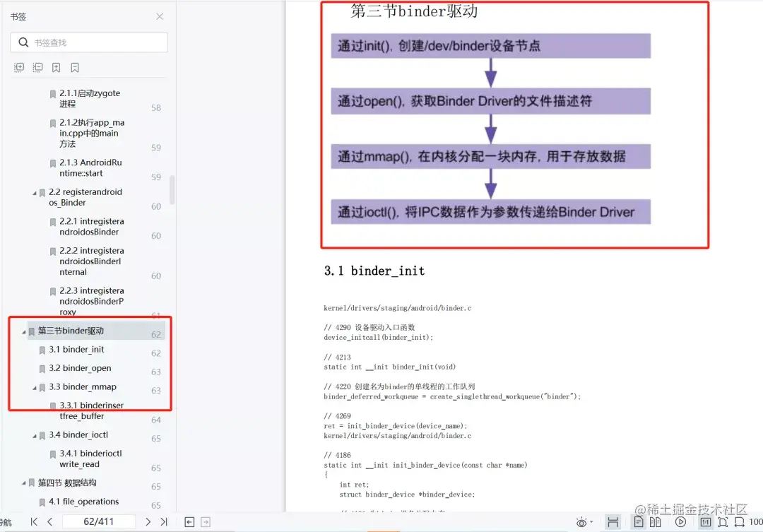Click the 3.1 binder_init document heading

point(374,271)
